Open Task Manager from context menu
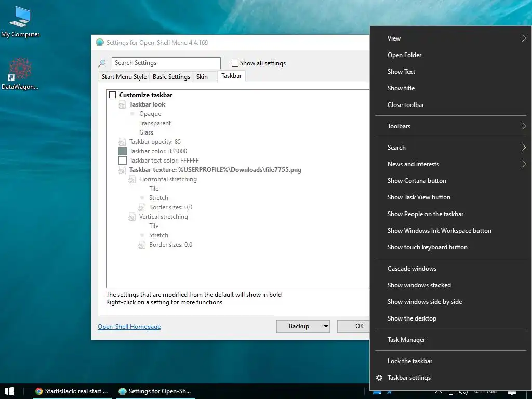This screenshot has height=399, width=532. click(x=451, y=340)
